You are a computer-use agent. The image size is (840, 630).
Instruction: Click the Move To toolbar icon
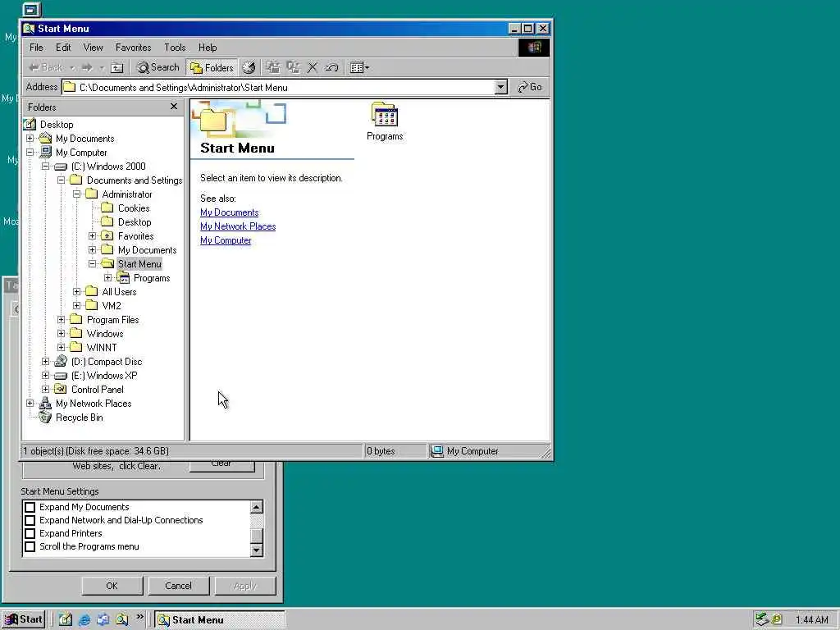point(273,67)
